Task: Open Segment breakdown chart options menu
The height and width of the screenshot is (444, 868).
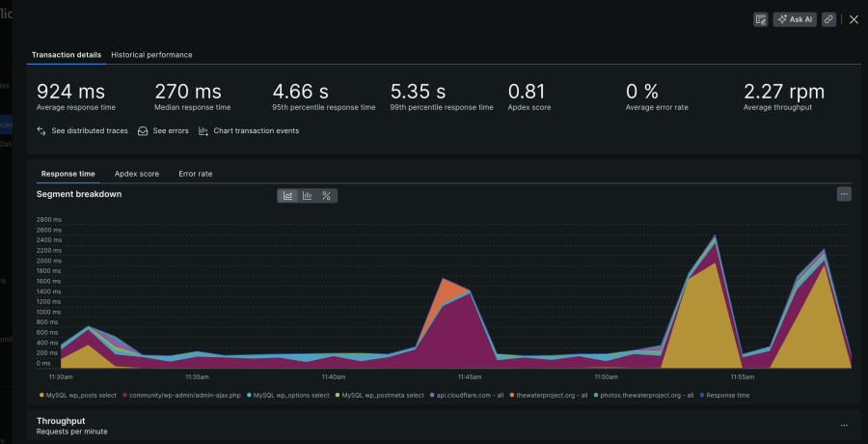Action: [844, 194]
